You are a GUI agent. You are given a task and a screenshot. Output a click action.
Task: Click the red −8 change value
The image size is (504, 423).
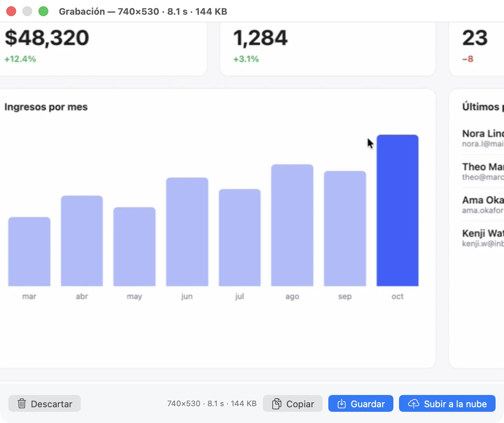tap(468, 59)
